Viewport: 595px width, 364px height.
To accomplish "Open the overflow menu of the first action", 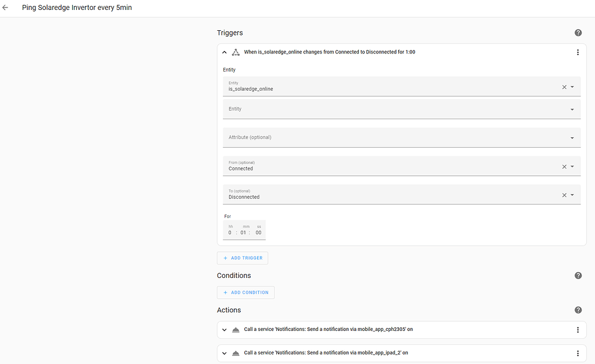I will [578, 330].
